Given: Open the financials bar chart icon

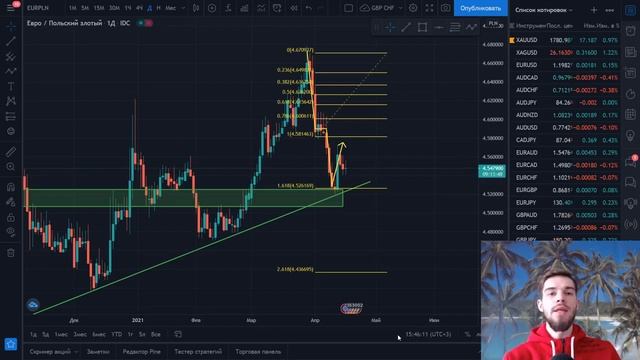Looking at the screenshot, I should pyautogui.click(x=244, y=8).
